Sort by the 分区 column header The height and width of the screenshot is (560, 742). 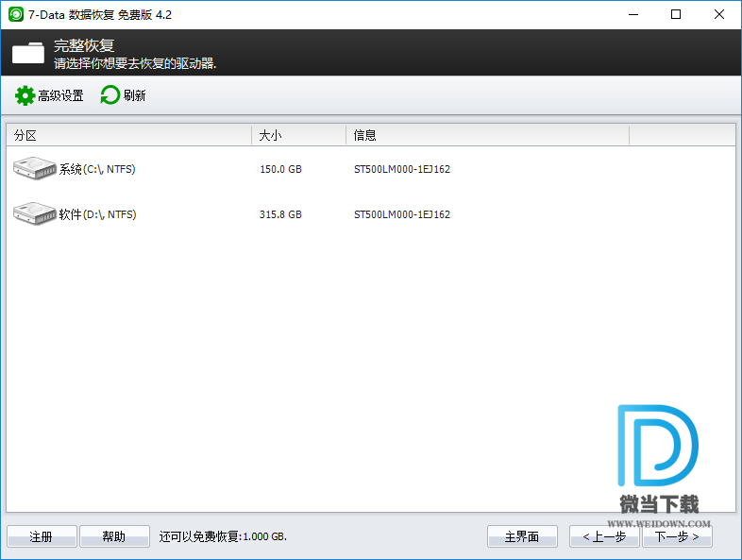pos(128,135)
